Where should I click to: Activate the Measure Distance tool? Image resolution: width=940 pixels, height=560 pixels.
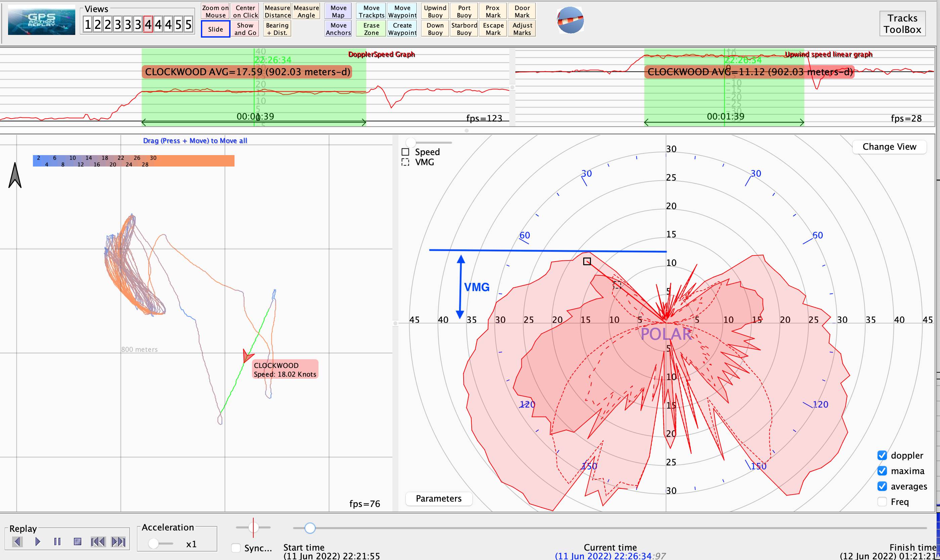[277, 11]
